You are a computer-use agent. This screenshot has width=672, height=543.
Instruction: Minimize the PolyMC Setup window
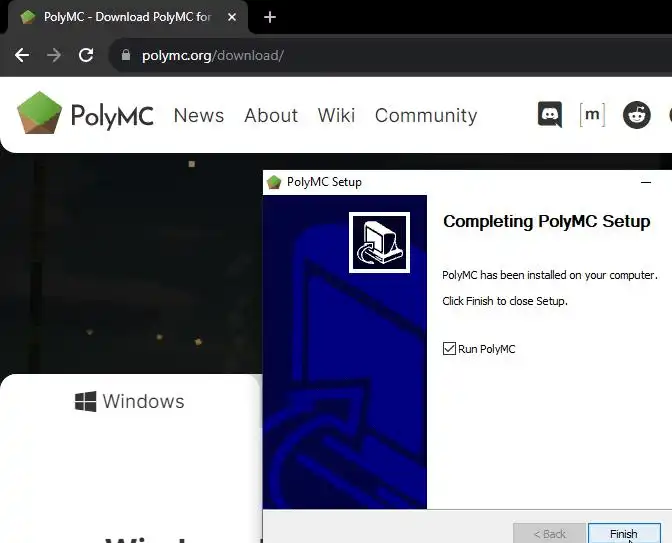(646, 182)
